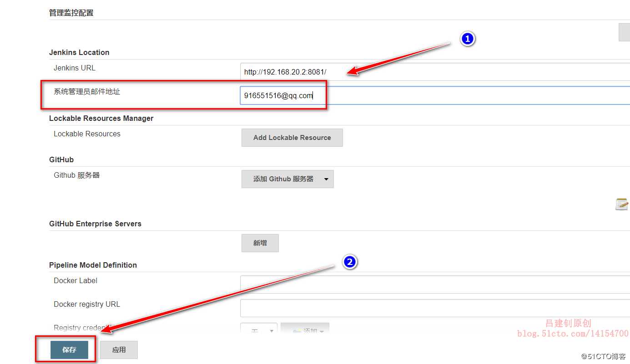
Task: Click the GitHub section heading
Action: point(61,160)
